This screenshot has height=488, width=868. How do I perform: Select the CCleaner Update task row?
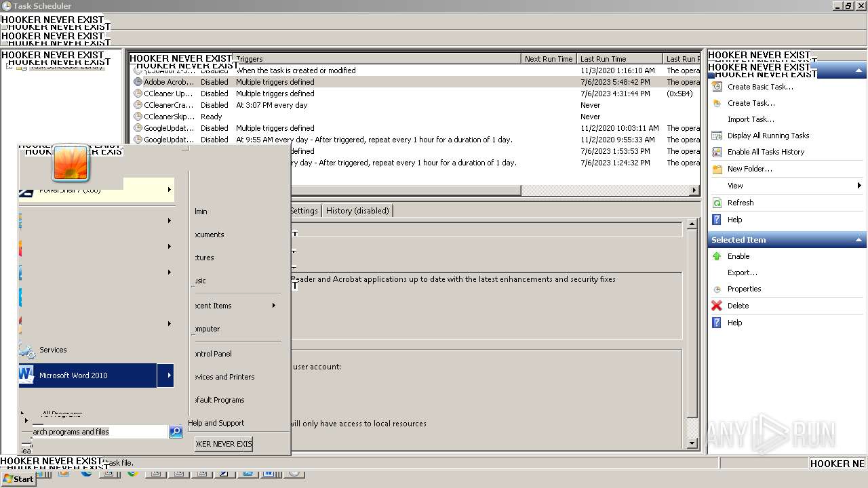[x=415, y=94]
